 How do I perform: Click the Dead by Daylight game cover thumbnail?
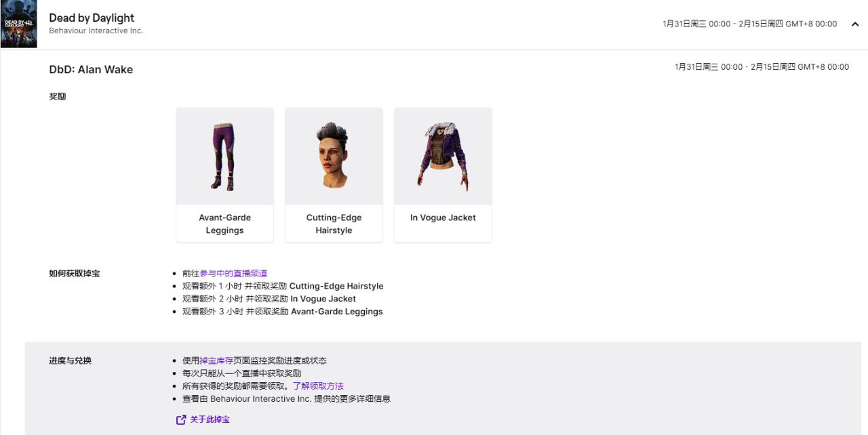click(19, 24)
